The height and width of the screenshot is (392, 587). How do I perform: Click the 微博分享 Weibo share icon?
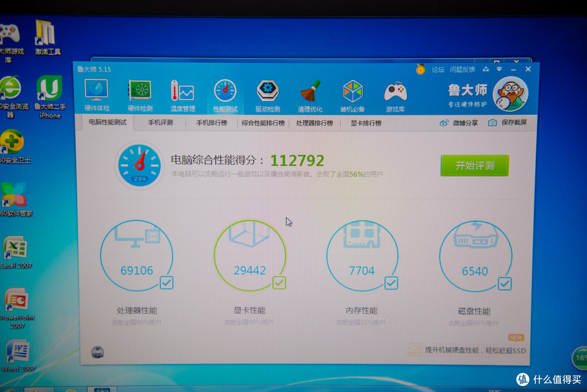(444, 122)
